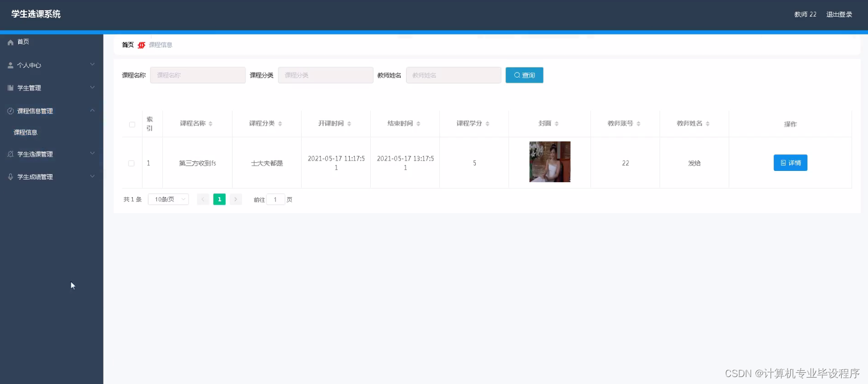Viewport: 868px width, 384px height.
Task: Click the course credit cell showing 5
Action: [474, 163]
